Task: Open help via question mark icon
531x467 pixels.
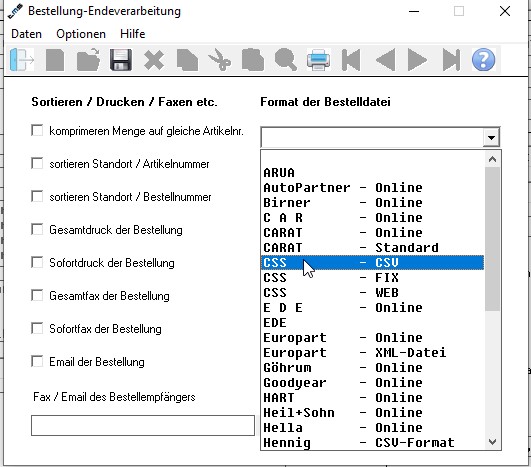Action: pos(483,60)
